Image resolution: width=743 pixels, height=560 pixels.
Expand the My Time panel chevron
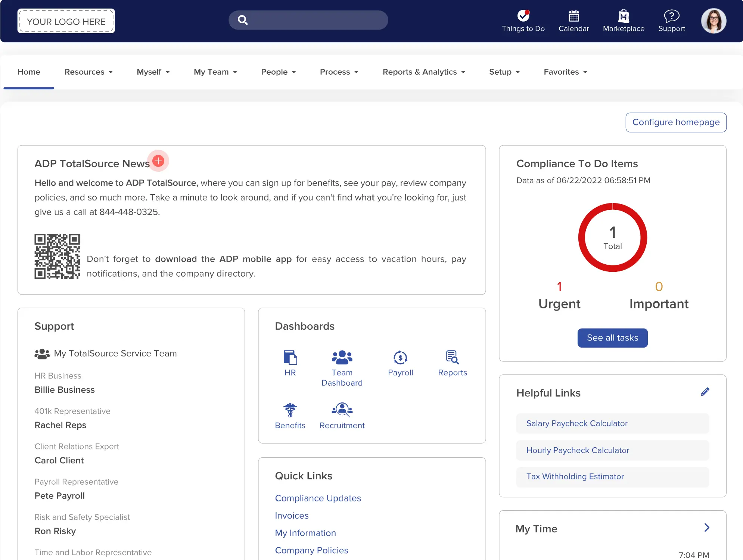click(x=706, y=528)
